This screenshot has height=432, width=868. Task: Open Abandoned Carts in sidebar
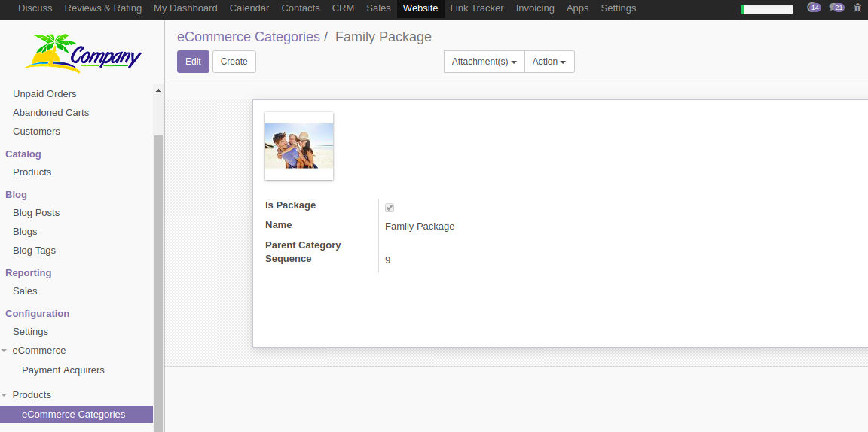coord(51,113)
